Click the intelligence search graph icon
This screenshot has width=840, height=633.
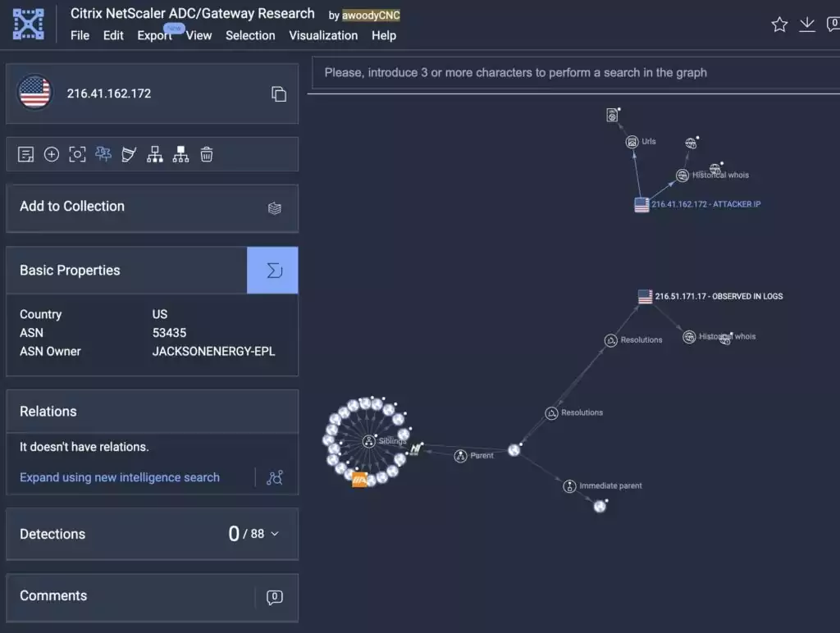[x=274, y=478]
